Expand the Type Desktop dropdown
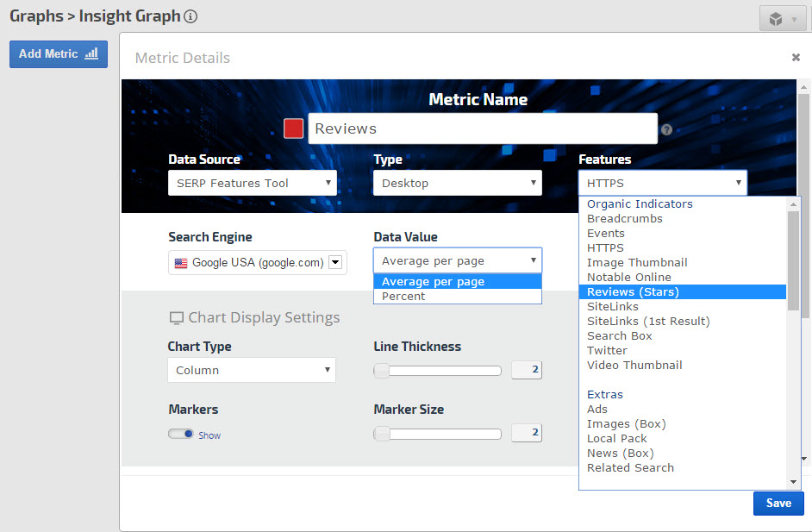This screenshot has height=532, width=812. pyautogui.click(x=457, y=183)
